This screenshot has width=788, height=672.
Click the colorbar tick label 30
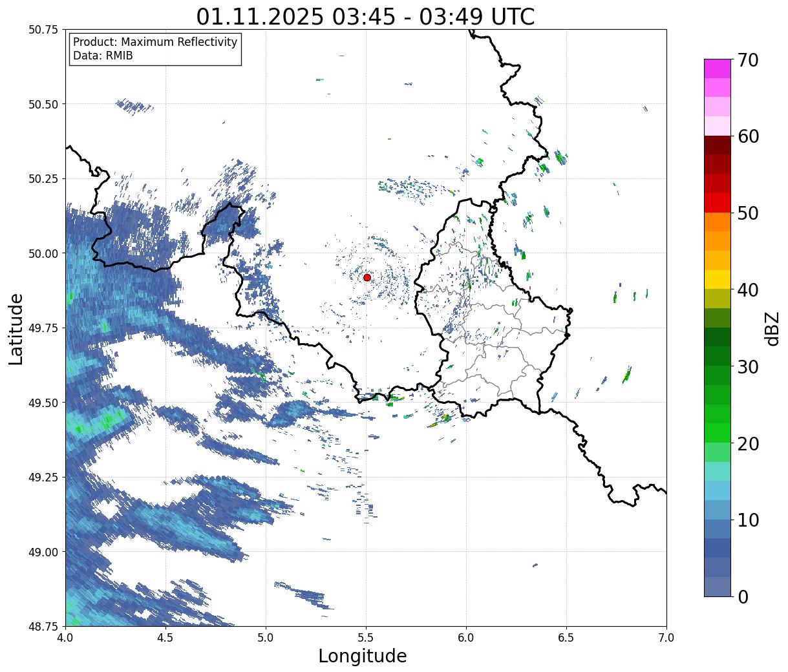(747, 366)
